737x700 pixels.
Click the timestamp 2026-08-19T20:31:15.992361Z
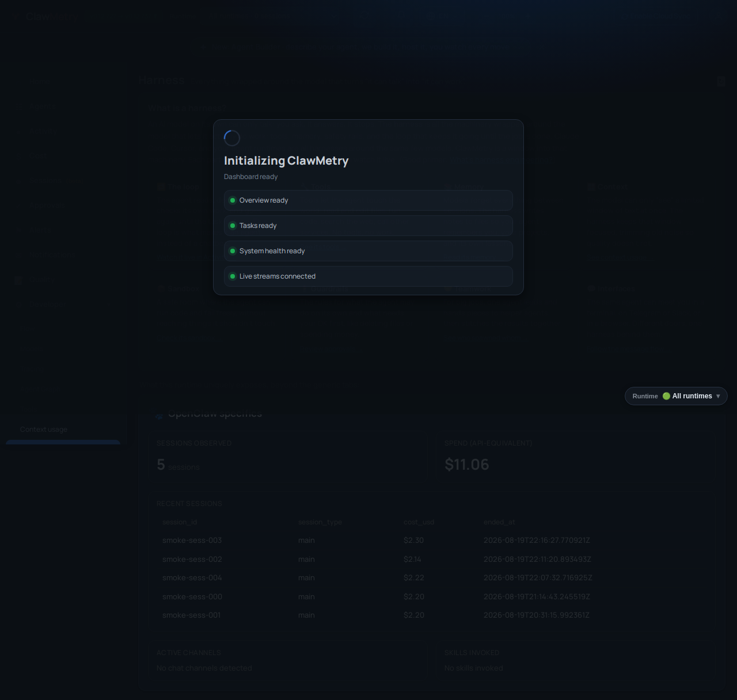pyautogui.click(x=537, y=615)
